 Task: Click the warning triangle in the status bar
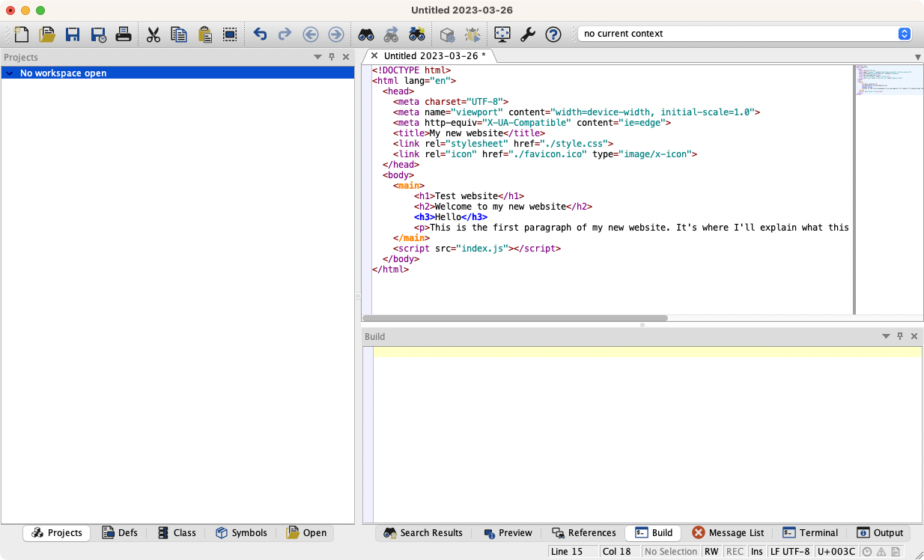point(881,552)
